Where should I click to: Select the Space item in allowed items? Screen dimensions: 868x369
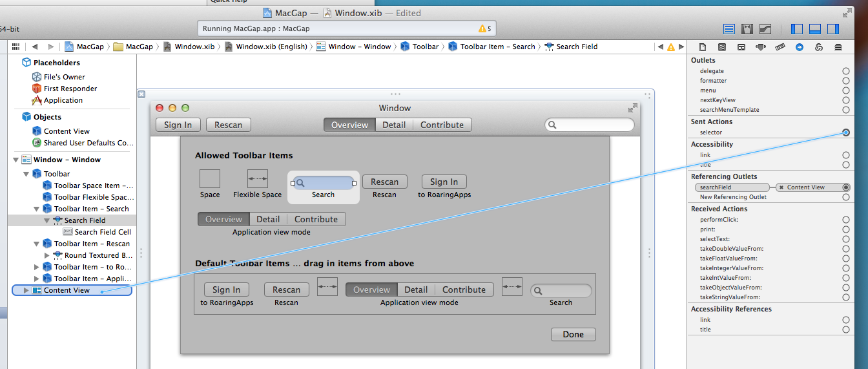tap(210, 179)
